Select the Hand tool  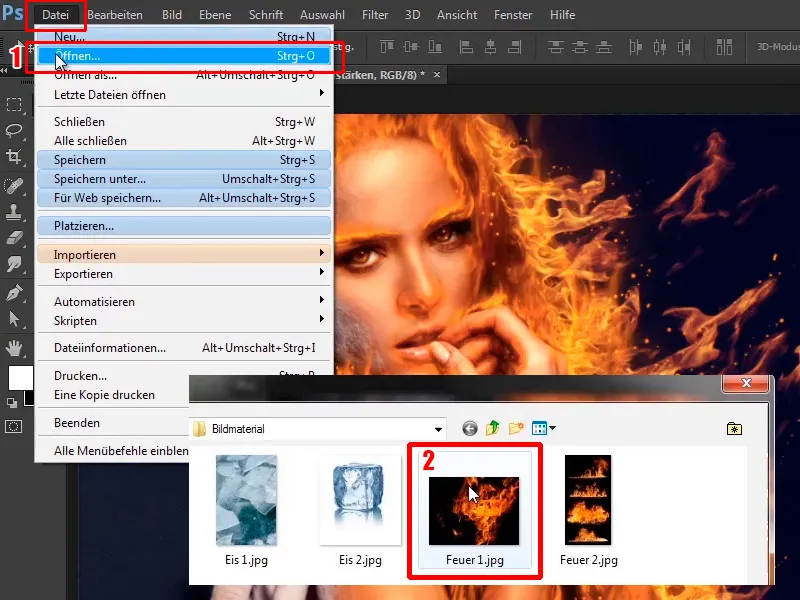(14, 348)
